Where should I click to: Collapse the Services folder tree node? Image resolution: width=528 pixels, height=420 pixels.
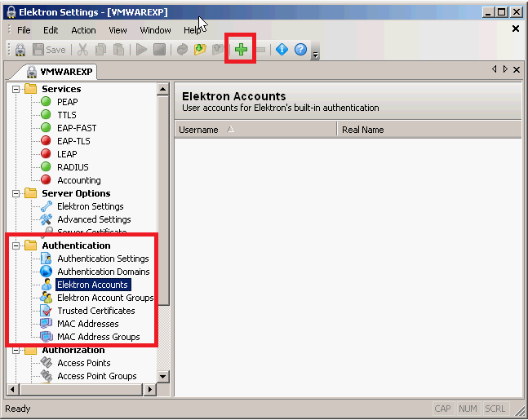tap(16, 89)
